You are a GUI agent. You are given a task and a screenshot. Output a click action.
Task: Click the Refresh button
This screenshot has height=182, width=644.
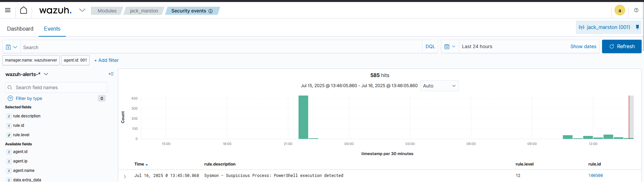622,46
